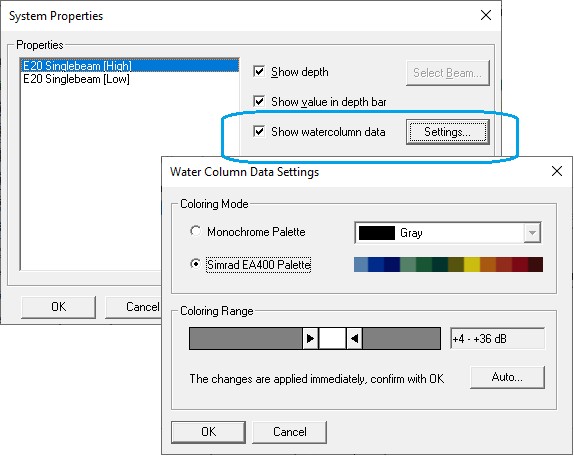This screenshot has width=574, height=456.
Task: Click the right range slider arrow handle
Action: (354, 339)
